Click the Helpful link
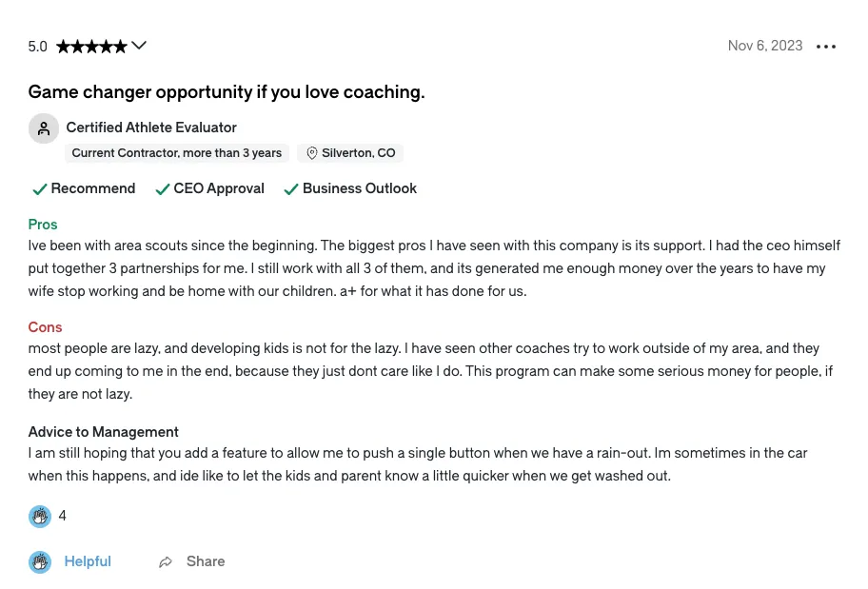The height and width of the screenshot is (589, 868). pyautogui.click(x=88, y=561)
